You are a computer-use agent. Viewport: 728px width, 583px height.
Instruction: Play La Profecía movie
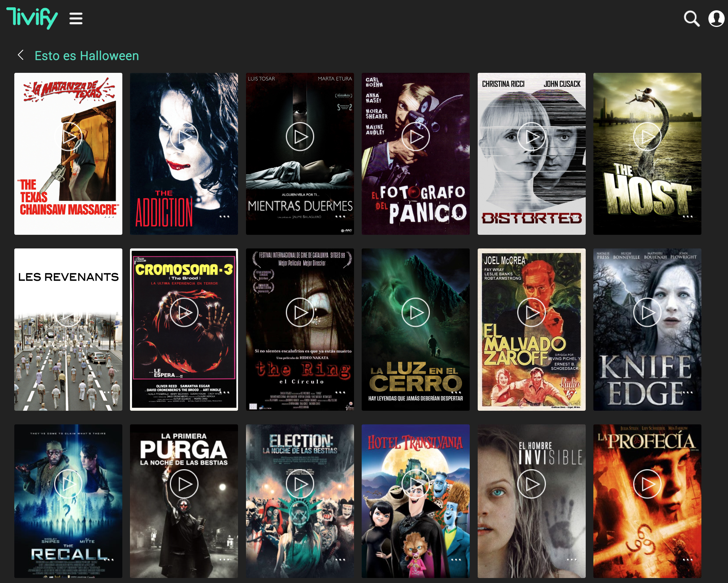coord(647,484)
